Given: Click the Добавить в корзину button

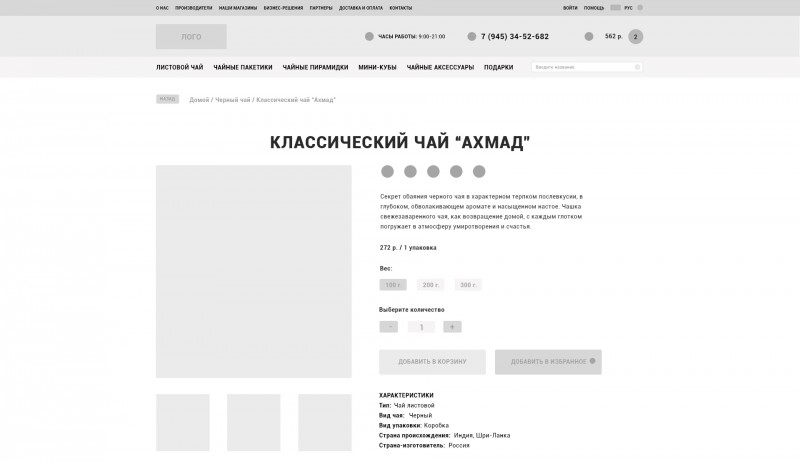Looking at the screenshot, I should [x=432, y=362].
